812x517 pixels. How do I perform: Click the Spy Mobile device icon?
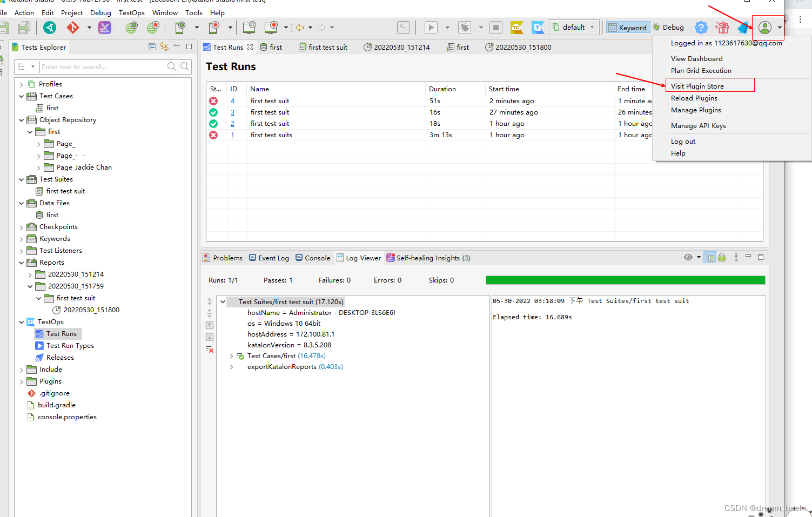pyautogui.click(x=180, y=28)
